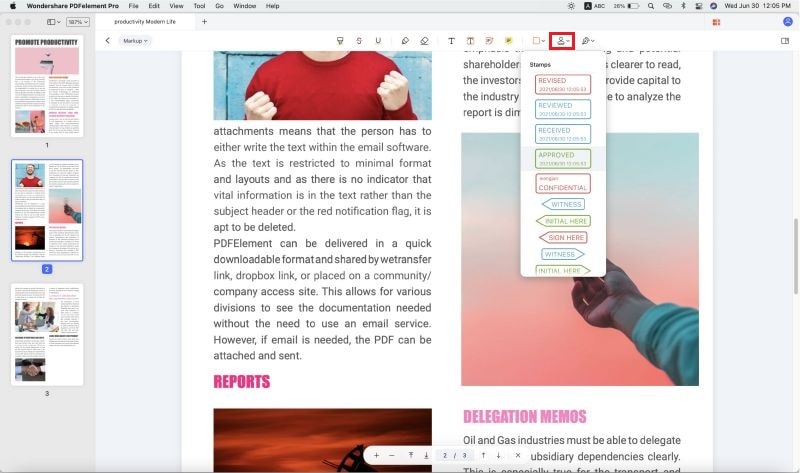Open Spotlight search in menu bar
Screen dimensions: 800x473
point(651,6)
